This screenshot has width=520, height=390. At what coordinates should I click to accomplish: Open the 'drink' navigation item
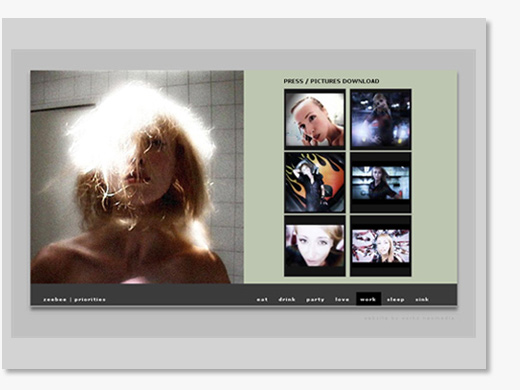click(x=287, y=299)
